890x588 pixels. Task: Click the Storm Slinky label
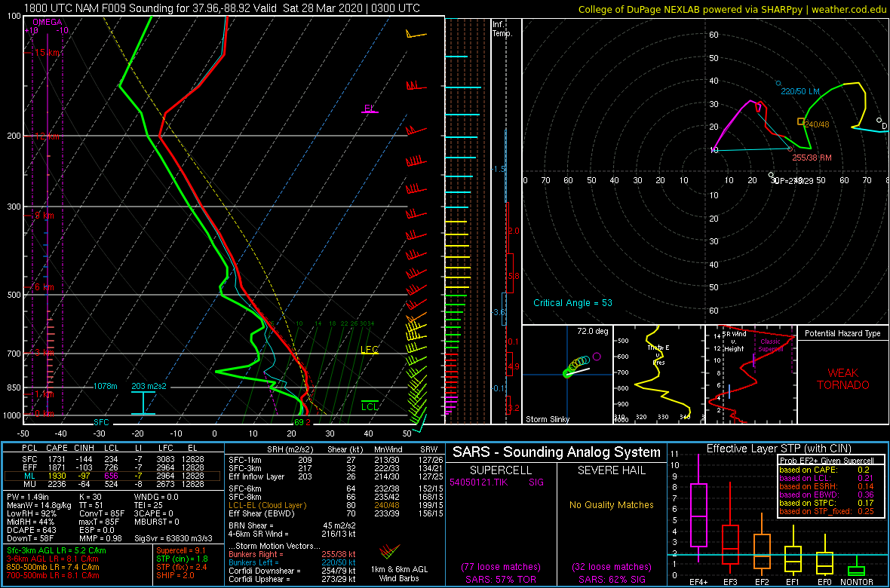click(x=548, y=419)
